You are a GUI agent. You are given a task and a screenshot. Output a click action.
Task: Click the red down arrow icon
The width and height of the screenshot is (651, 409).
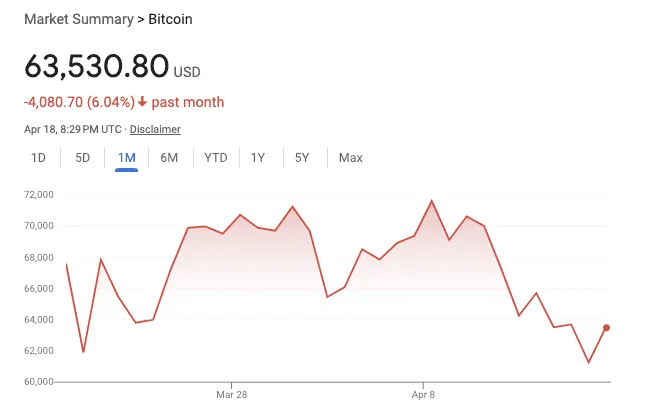tap(142, 101)
